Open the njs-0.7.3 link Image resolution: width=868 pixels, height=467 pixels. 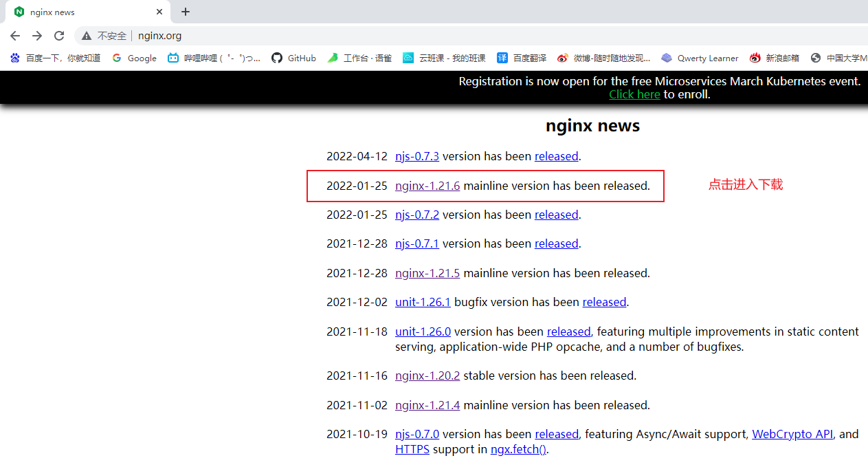click(x=417, y=156)
